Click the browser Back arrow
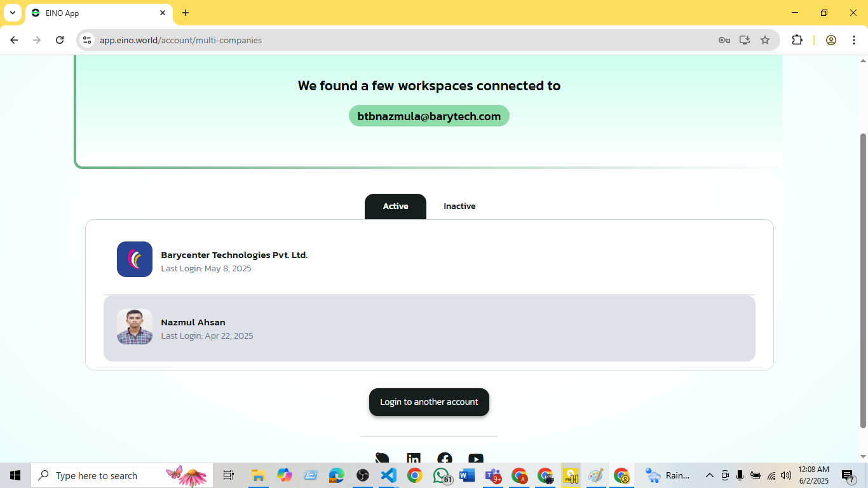Image resolution: width=868 pixels, height=488 pixels. point(14,40)
